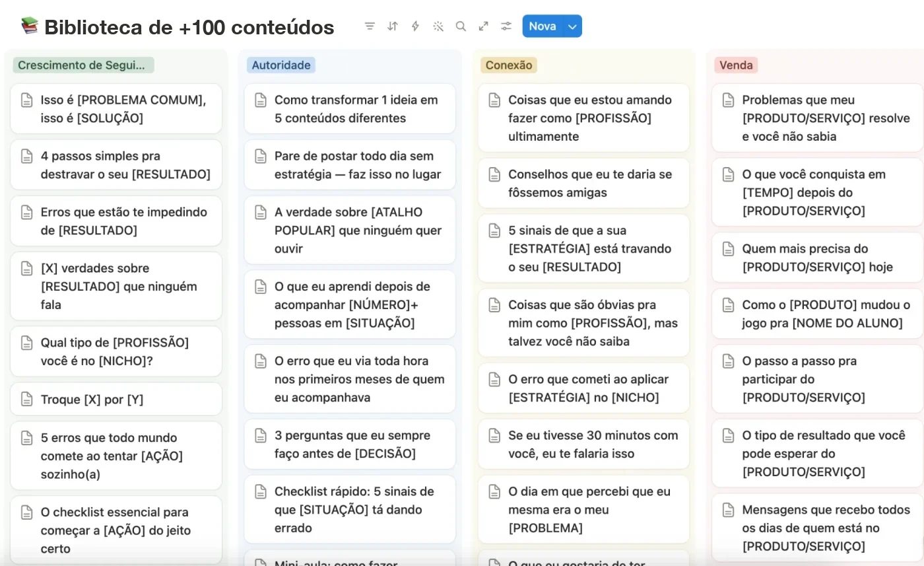Click page icon on 'Troque [X] por [Y]' card
The height and width of the screenshot is (566, 924).
point(26,400)
